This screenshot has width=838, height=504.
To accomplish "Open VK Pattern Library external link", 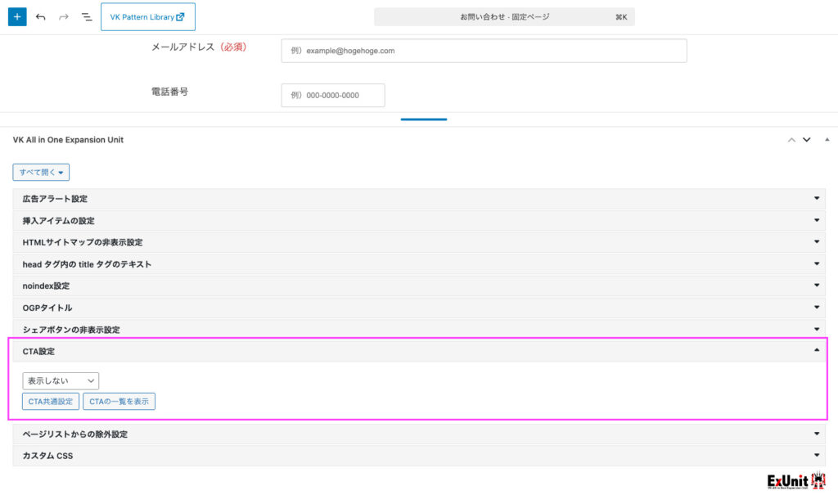I will click(147, 16).
